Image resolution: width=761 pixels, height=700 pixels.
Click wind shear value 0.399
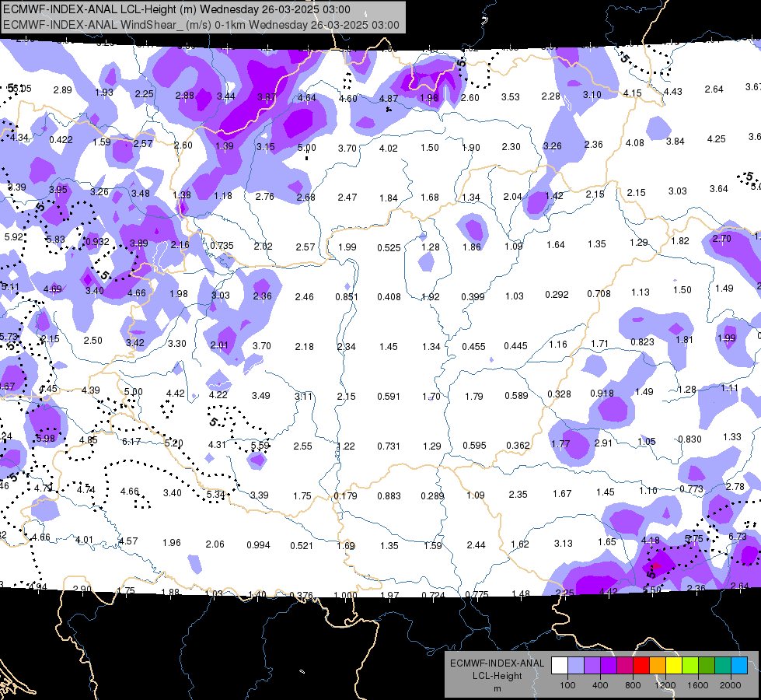click(x=473, y=297)
